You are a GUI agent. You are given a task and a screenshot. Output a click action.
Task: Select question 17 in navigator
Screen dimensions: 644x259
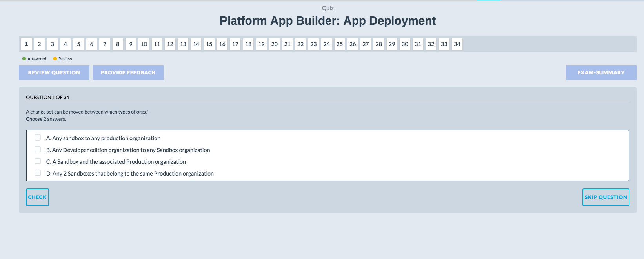[235, 44]
